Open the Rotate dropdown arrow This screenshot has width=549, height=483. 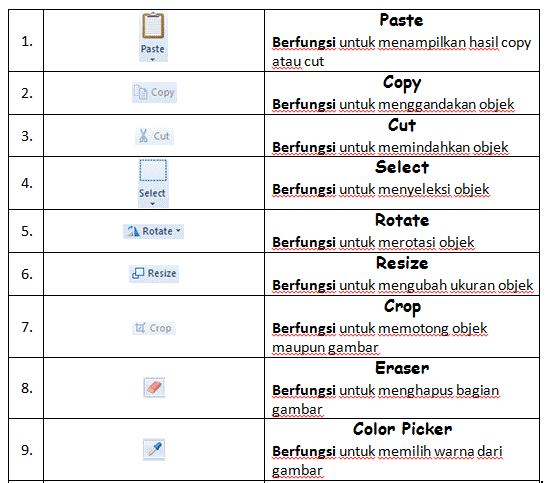(x=178, y=230)
